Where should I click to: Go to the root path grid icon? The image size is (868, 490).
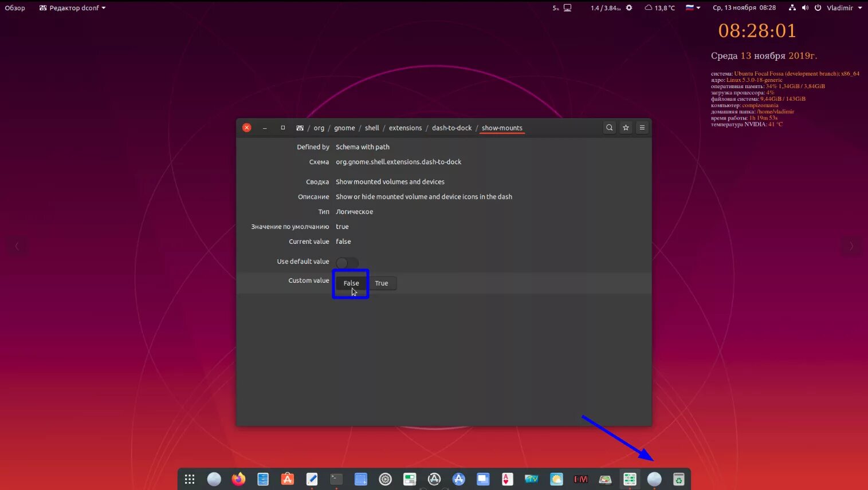[x=300, y=128]
